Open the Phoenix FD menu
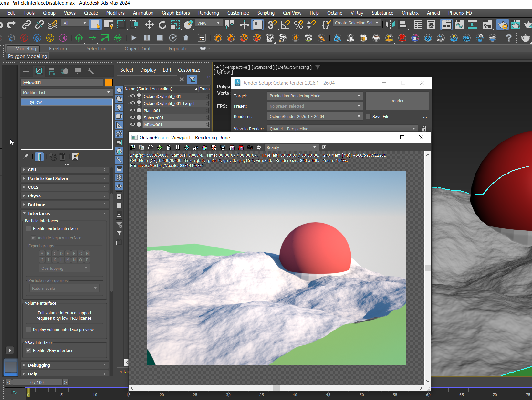The width and height of the screenshot is (532, 400). (460, 13)
